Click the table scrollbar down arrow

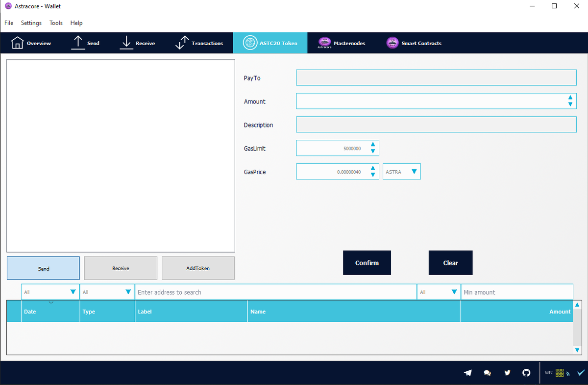(x=577, y=350)
